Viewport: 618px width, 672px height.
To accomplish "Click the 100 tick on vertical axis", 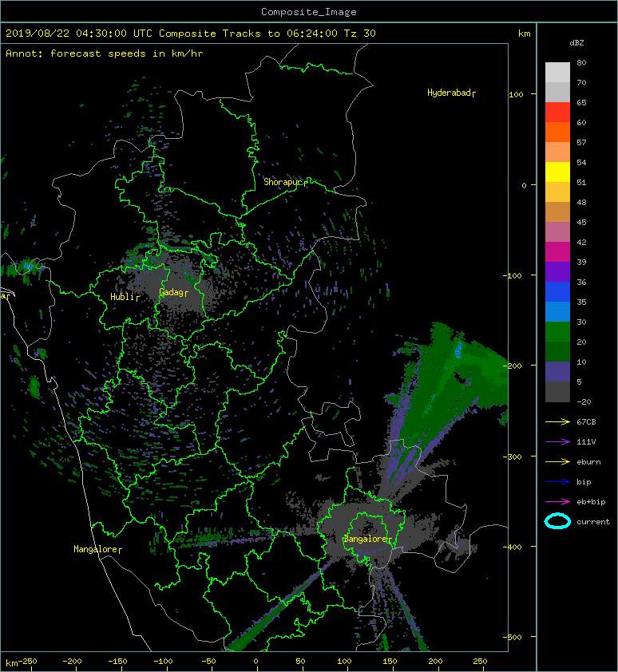I will 517,94.
